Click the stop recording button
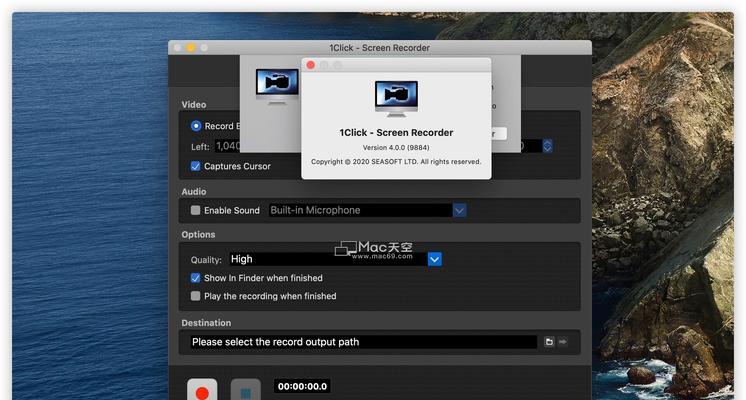 [x=245, y=390]
